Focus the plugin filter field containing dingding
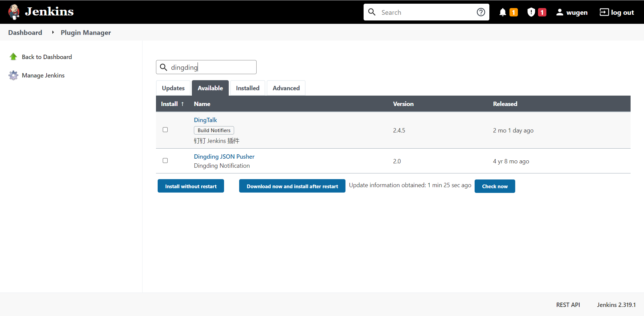This screenshot has width=644, height=316. (206, 67)
